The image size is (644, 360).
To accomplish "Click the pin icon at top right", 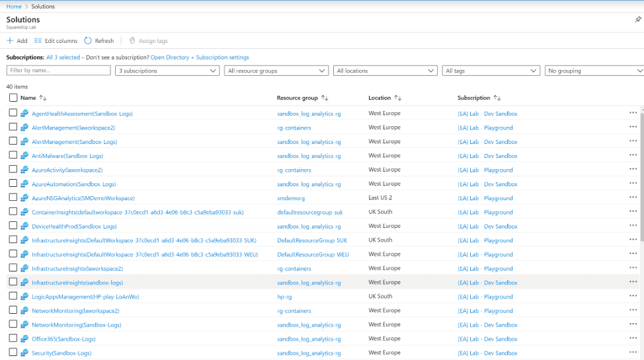I will (x=637, y=20).
